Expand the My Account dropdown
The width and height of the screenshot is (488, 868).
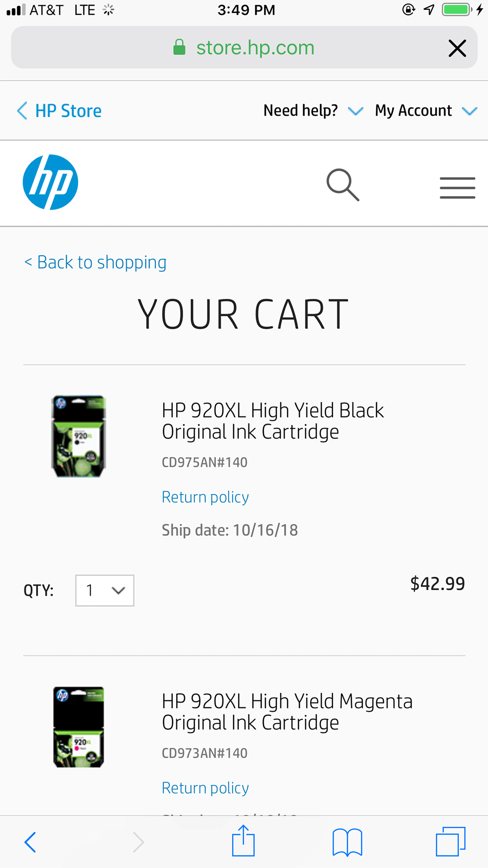click(426, 111)
